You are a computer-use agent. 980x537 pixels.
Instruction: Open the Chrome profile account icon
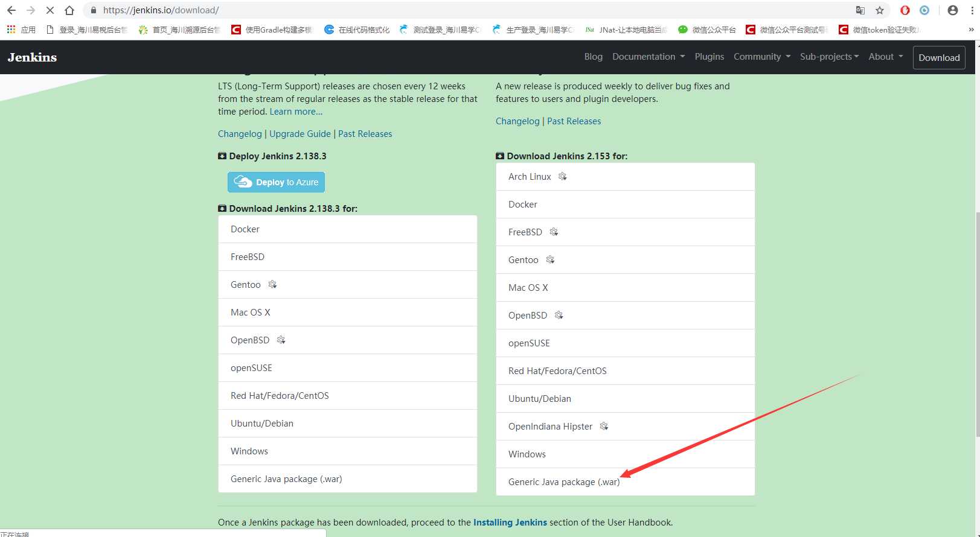coord(953,10)
